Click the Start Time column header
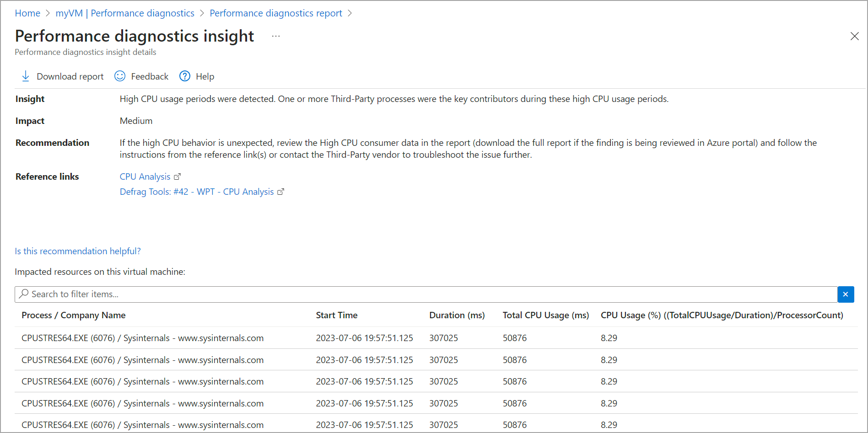 pos(337,315)
